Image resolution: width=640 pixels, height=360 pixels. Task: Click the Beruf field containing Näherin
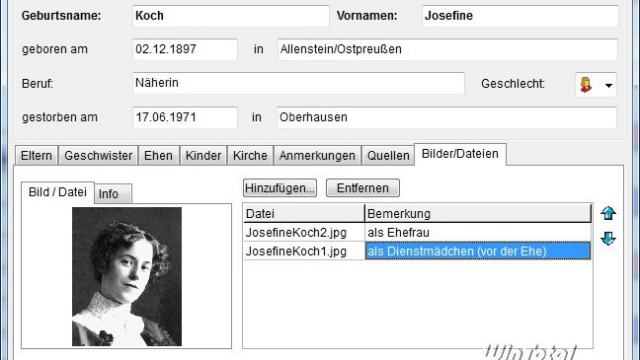click(298, 83)
